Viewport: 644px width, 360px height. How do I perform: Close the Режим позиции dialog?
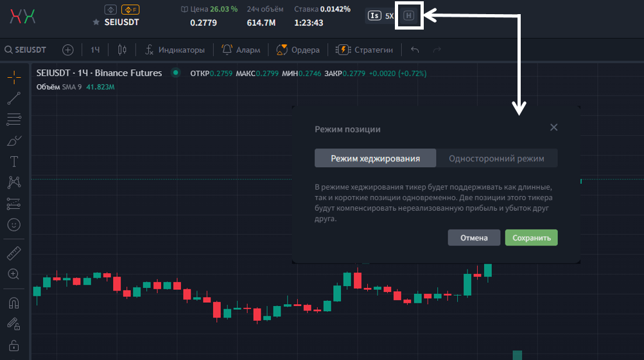553,127
